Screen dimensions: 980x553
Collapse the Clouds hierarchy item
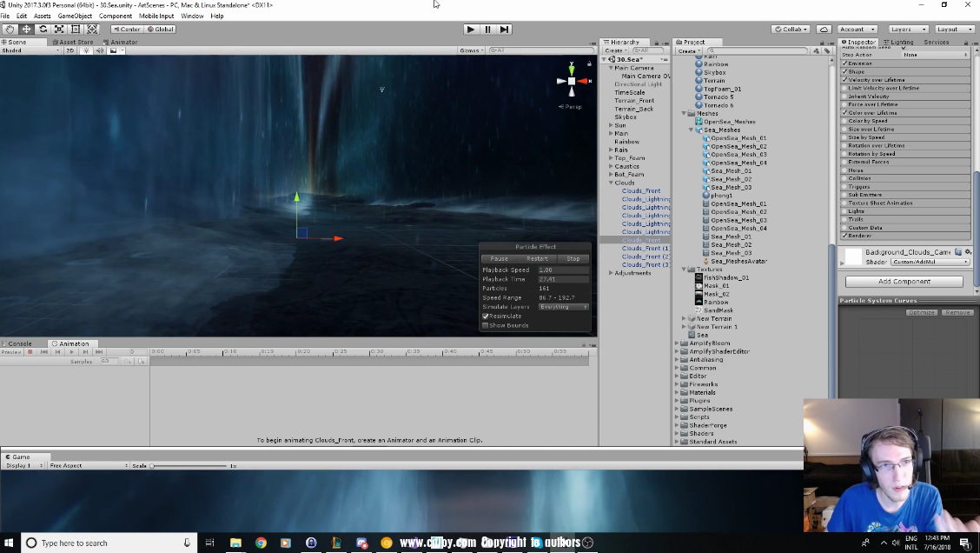pos(611,183)
